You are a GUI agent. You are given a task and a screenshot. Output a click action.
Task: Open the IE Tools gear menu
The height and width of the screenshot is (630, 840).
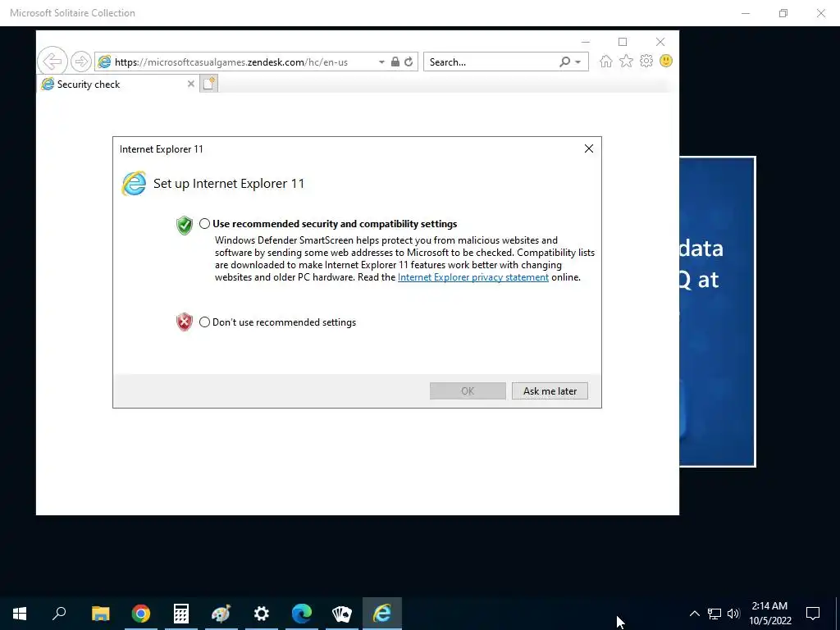(x=646, y=61)
